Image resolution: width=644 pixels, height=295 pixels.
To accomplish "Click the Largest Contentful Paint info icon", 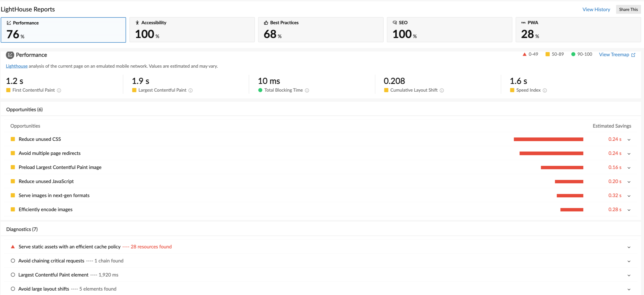I will (191, 90).
